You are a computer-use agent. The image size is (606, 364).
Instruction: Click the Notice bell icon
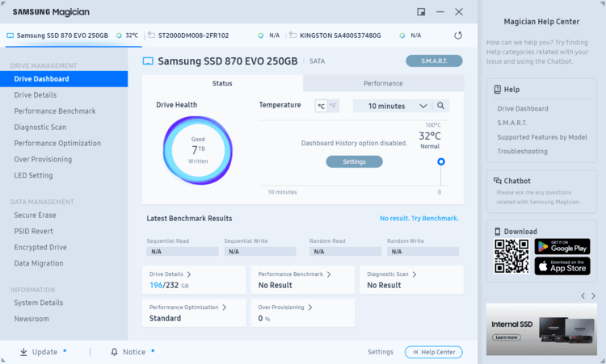coord(114,352)
